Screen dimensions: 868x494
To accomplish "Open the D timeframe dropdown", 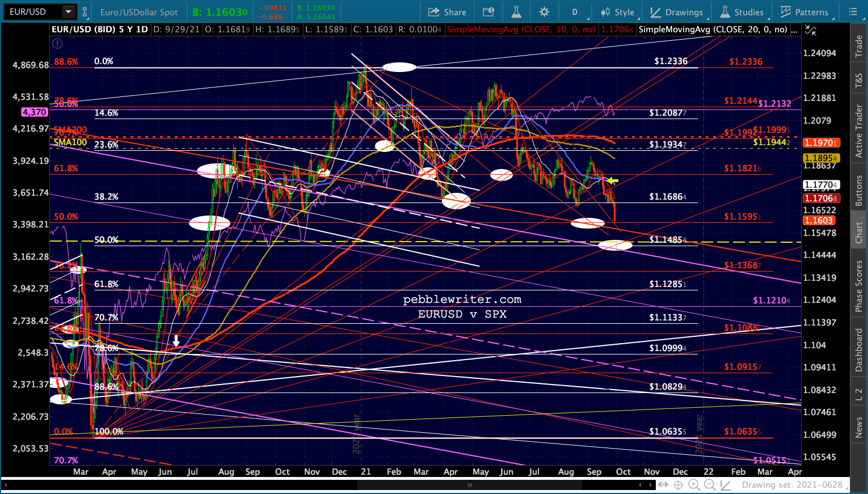I will (x=575, y=12).
